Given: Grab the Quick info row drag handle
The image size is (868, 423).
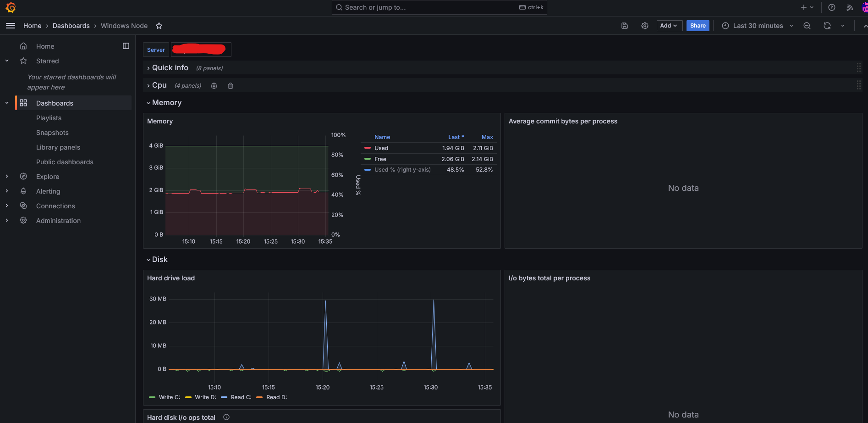Looking at the screenshot, I should pyautogui.click(x=858, y=67).
